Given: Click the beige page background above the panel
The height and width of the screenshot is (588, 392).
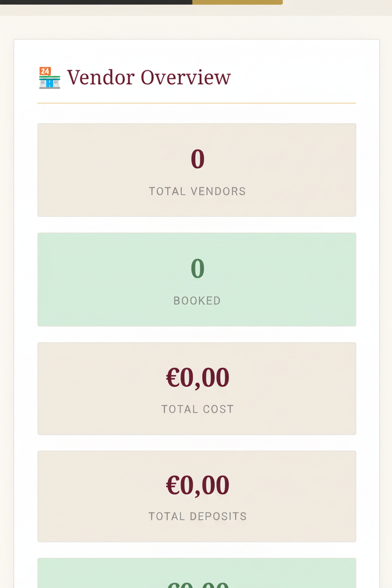Looking at the screenshot, I should click(x=196, y=27).
